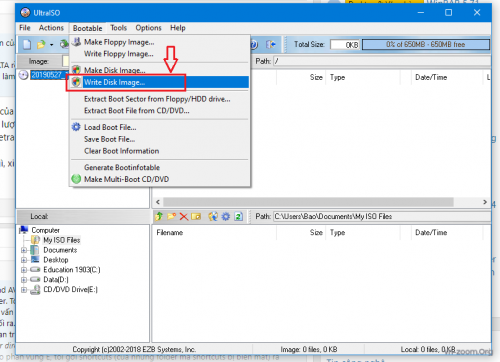The height and width of the screenshot is (362, 500).
Task: Choose Extract Boot File from CD/DVD
Action: (x=159, y=111)
